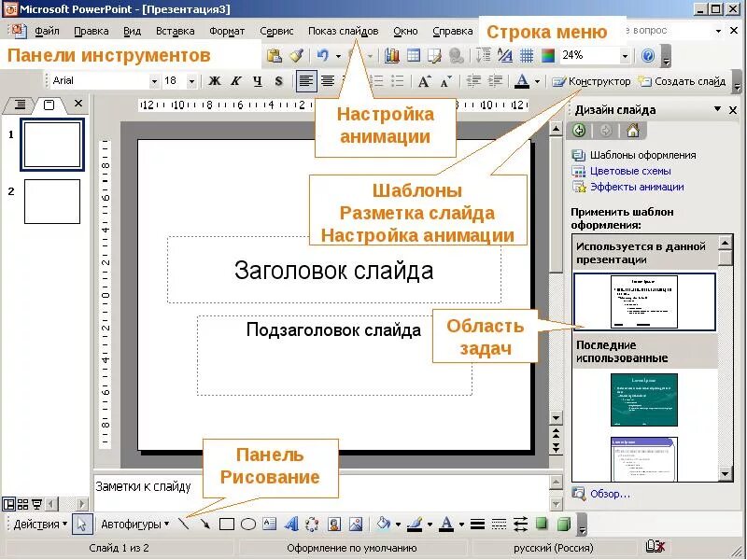This screenshot has height=560, width=747.
Task: Open the Arial font name dropdown
Action: 154,81
